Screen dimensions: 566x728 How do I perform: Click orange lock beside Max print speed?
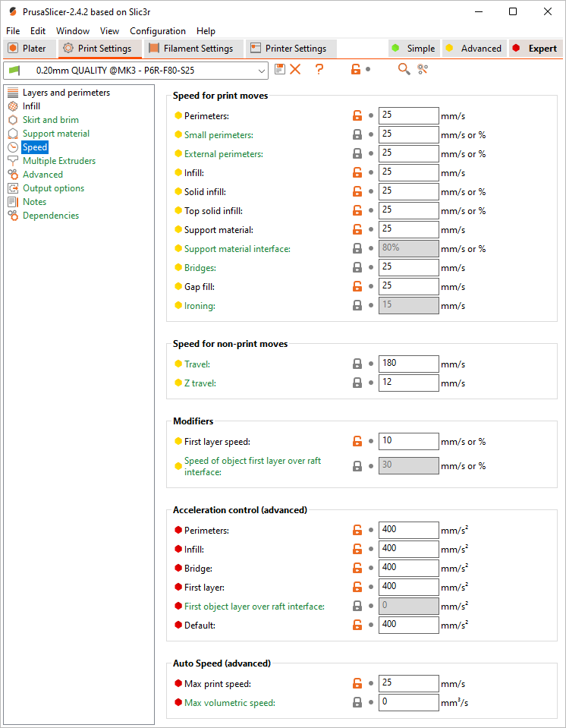(x=357, y=683)
